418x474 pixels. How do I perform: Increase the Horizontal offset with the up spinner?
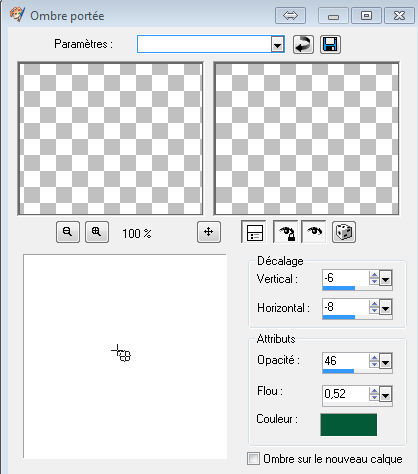pos(374,304)
